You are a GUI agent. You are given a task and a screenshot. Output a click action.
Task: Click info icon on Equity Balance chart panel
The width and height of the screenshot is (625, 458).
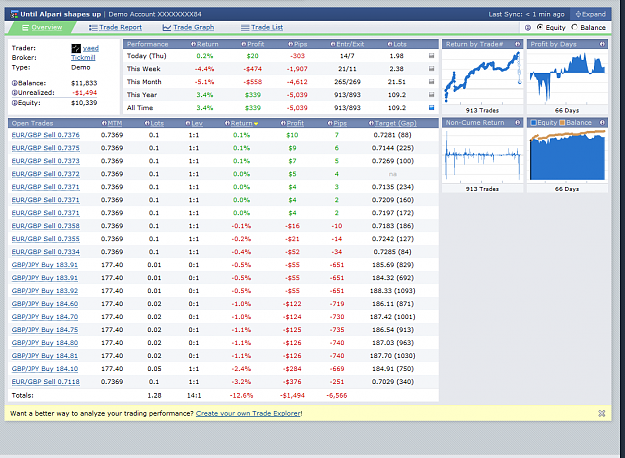point(602,123)
